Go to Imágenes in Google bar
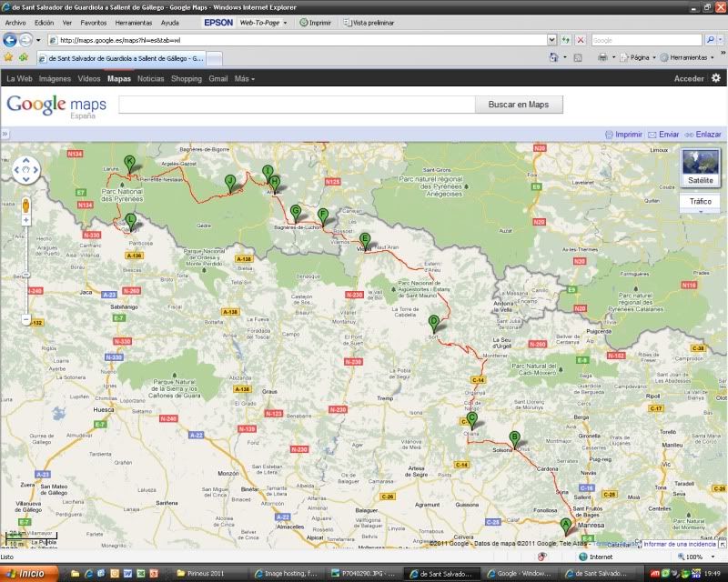This screenshot has width=728, height=582. click(55, 78)
